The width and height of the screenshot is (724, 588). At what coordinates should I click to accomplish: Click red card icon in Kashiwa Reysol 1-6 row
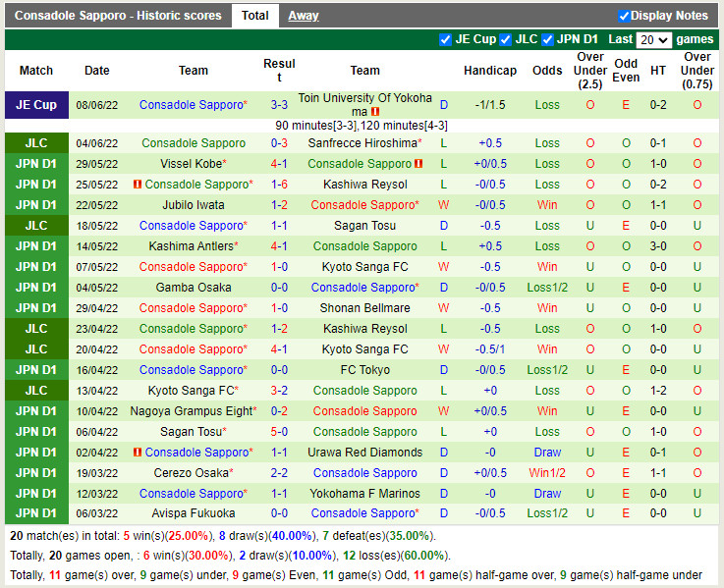tap(138, 185)
